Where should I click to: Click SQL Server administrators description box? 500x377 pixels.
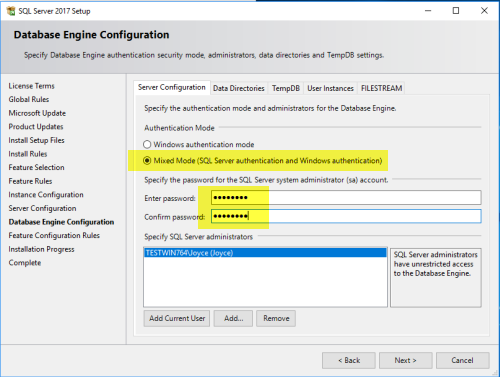pyautogui.click(x=436, y=277)
